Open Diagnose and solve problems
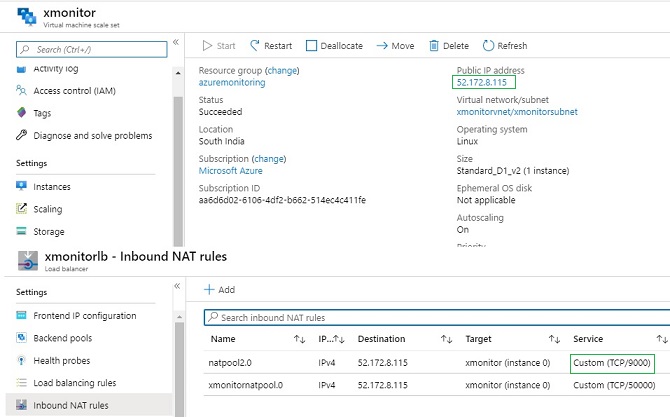 pyautogui.click(x=93, y=135)
